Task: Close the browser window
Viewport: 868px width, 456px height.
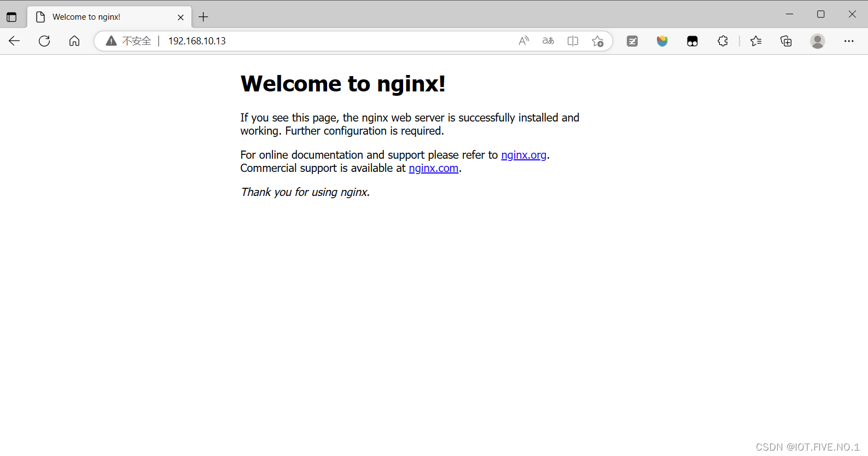Action: (x=852, y=14)
